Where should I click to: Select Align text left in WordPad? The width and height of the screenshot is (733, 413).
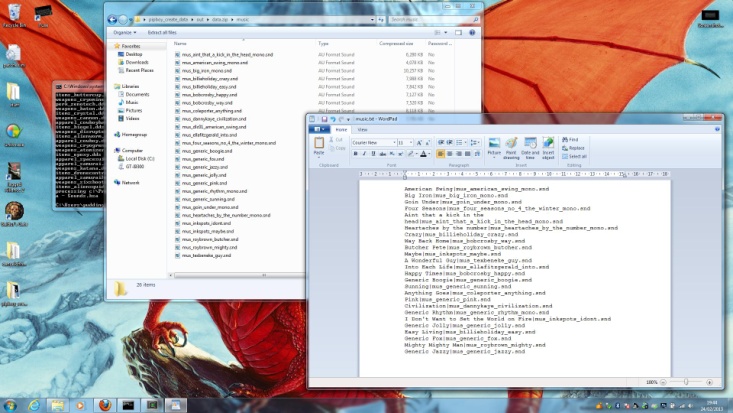coord(440,154)
